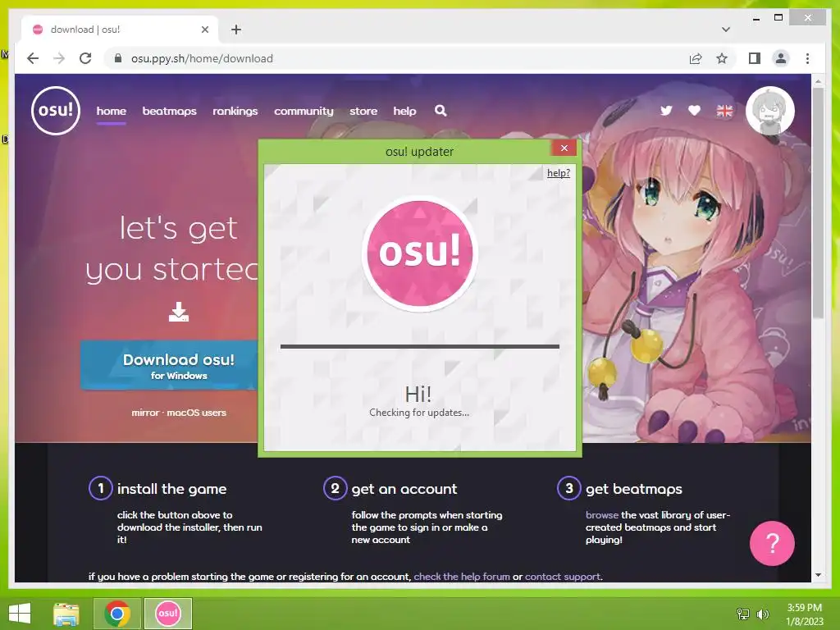The height and width of the screenshot is (630, 840).
Task: Open the community menu item
Action: point(304,111)
